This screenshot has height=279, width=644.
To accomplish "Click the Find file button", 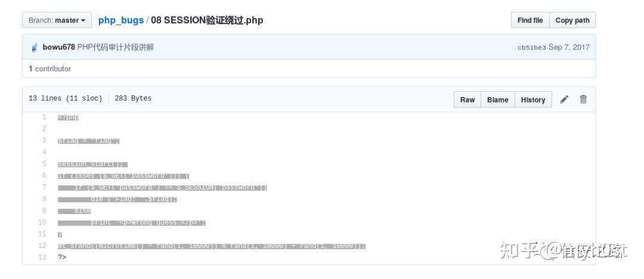I will 530,20.
